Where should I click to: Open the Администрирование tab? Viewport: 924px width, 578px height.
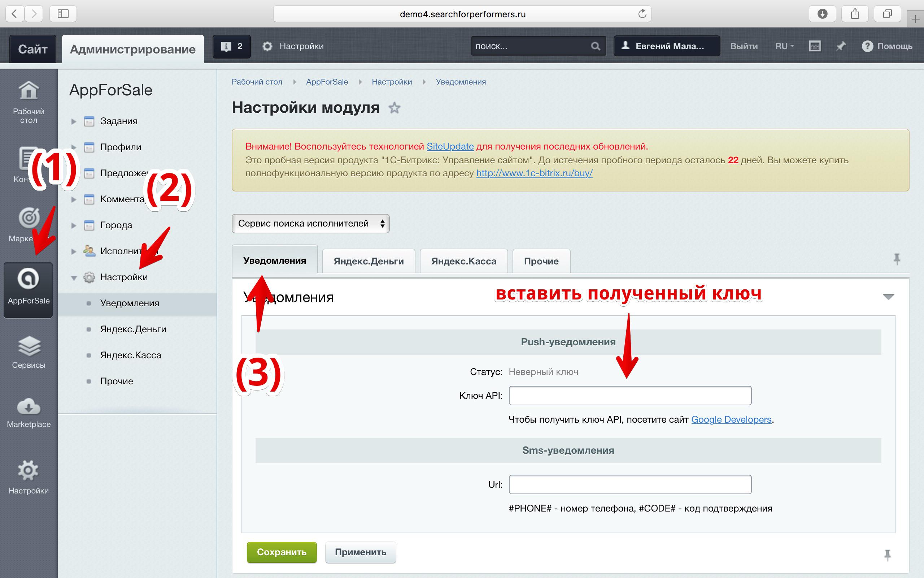coord(133,49)
